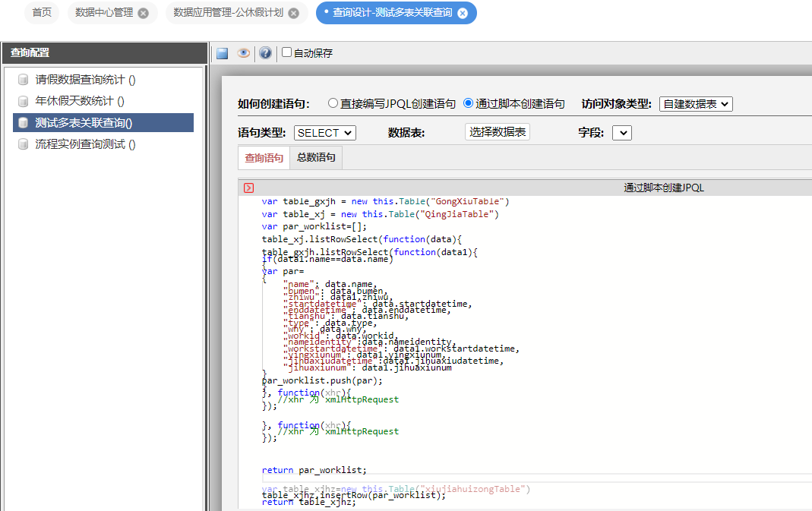Switch to the 首页 tab
Viewport: 812px width, 511px height.
click(x=43, y=13)
